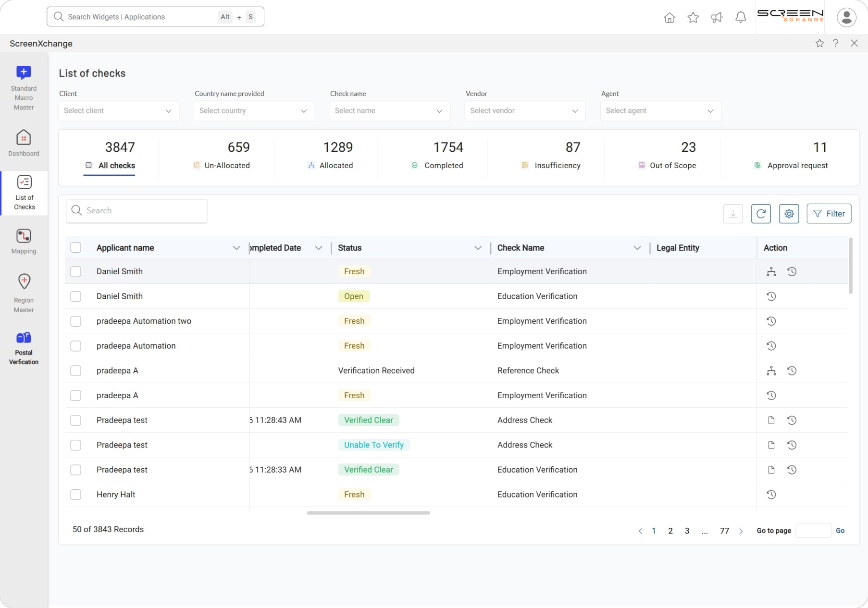Screen dimensions: 868x608
Task: Open table column settings via the gear icon
Action: point(789,214)
